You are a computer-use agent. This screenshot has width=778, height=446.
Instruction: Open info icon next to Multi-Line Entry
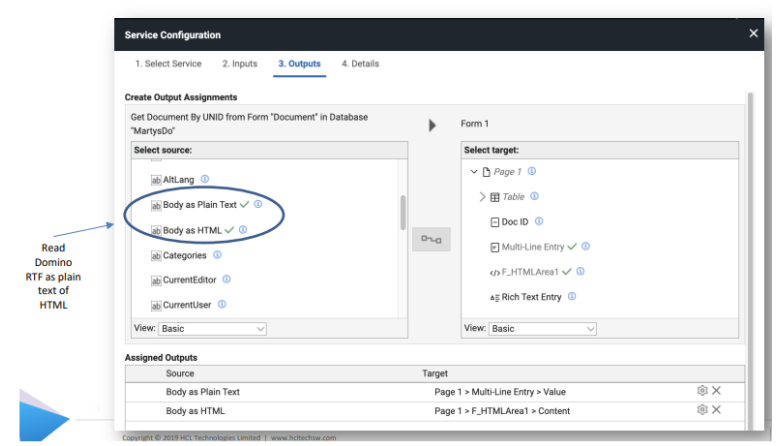585,246
